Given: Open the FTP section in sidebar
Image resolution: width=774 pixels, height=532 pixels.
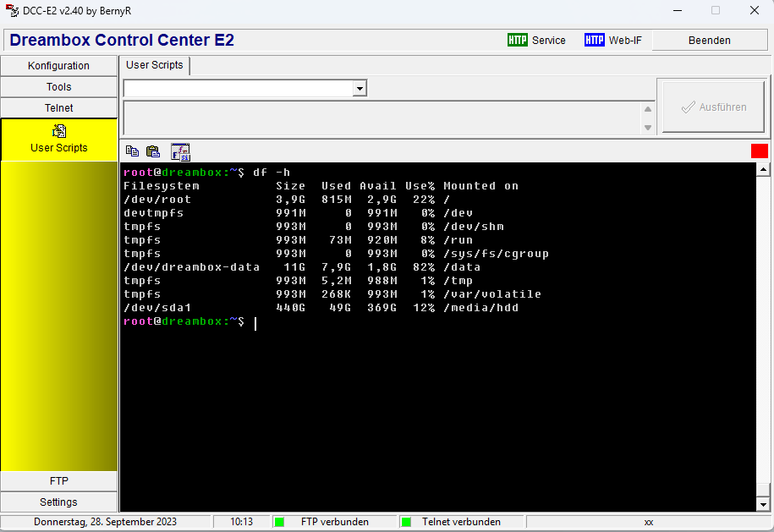Looking at the screenshot, I should point(58,480).
